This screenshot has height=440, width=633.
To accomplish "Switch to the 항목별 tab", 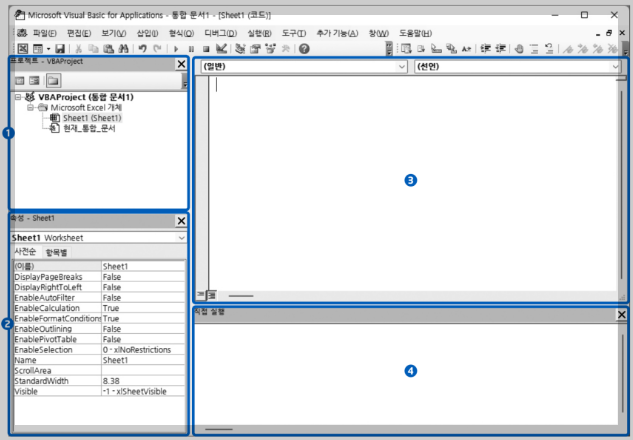I will point(57,253).
